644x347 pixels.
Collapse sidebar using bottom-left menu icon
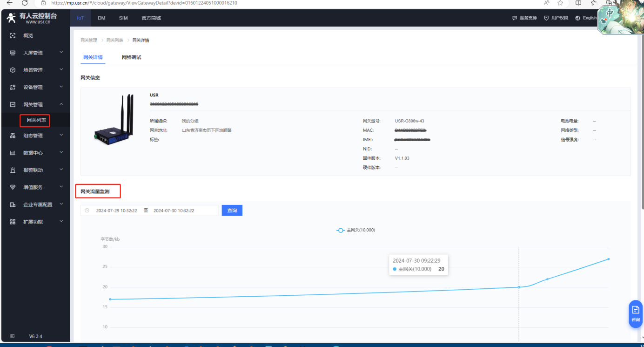click(x=13, y=336)
